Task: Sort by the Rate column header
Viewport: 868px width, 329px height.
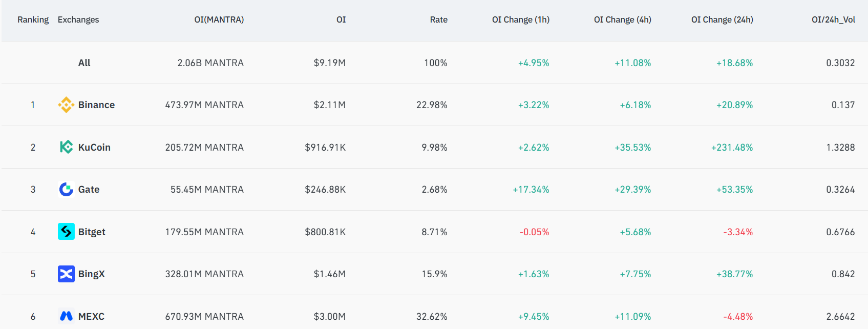Action: 438,19
